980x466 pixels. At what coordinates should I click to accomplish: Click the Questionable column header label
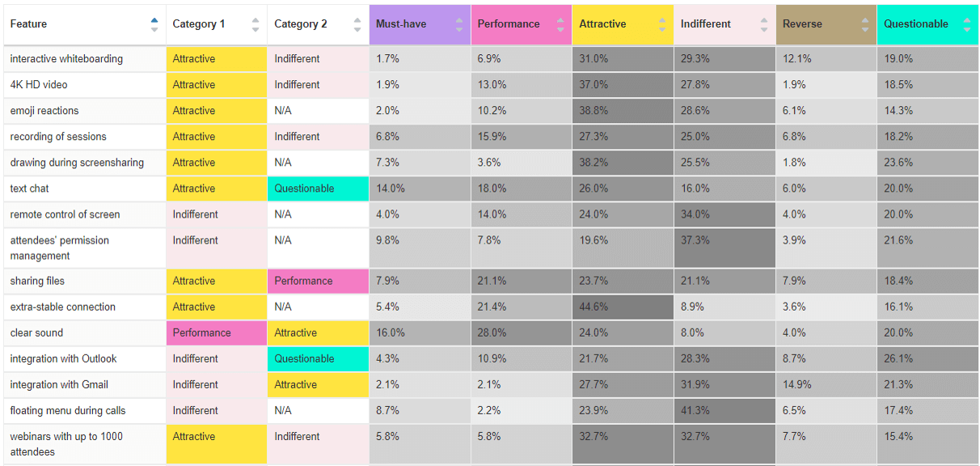(916, 24)
